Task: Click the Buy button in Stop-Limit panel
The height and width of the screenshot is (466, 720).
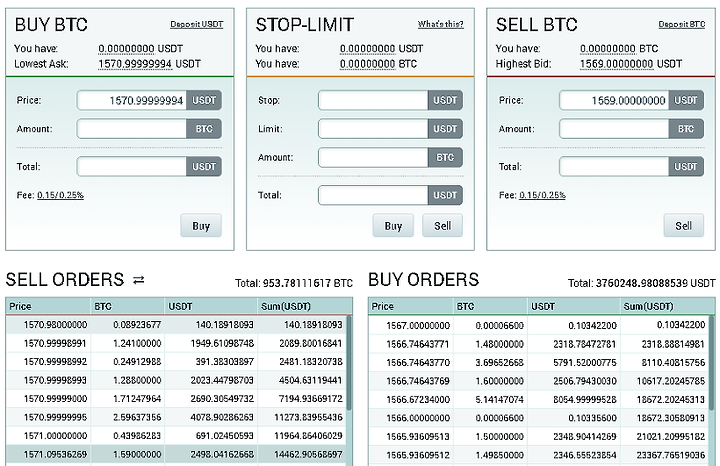Action: 393,225
